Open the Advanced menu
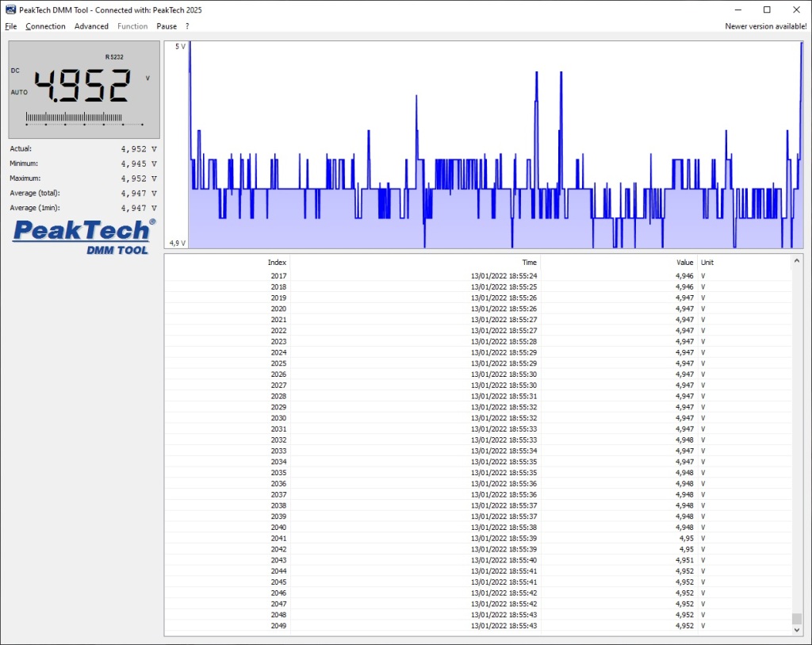 click(x=91, y=26)
